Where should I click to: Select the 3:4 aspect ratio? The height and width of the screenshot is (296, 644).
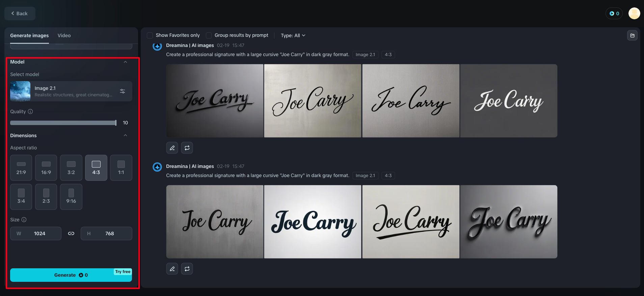click(x=21, y=197)
